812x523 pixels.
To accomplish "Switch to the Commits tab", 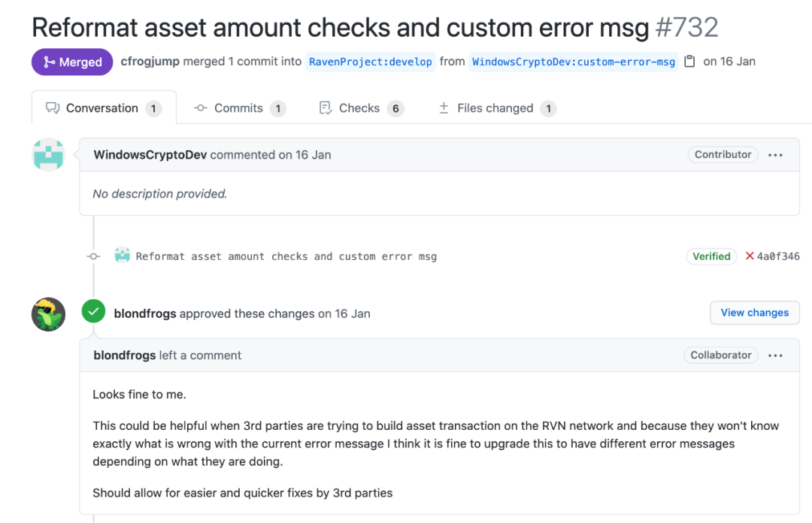I will pyautogui.click(x=240, y=108).
